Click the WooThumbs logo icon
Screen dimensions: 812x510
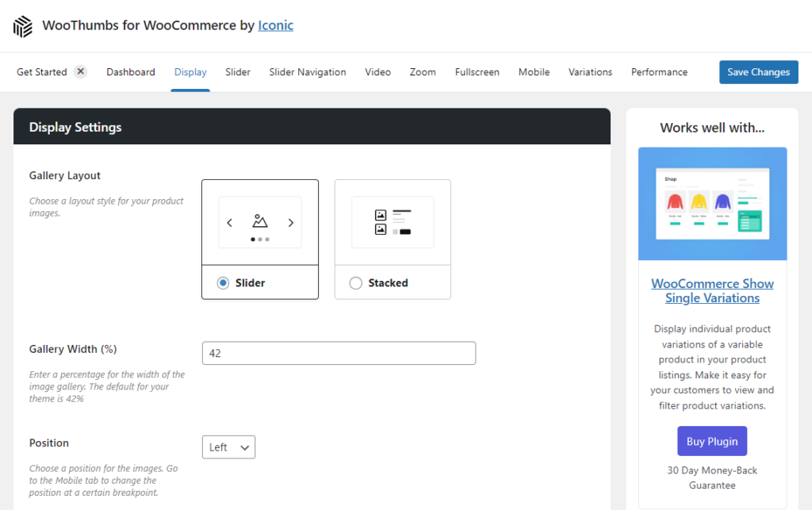(23, 26)
